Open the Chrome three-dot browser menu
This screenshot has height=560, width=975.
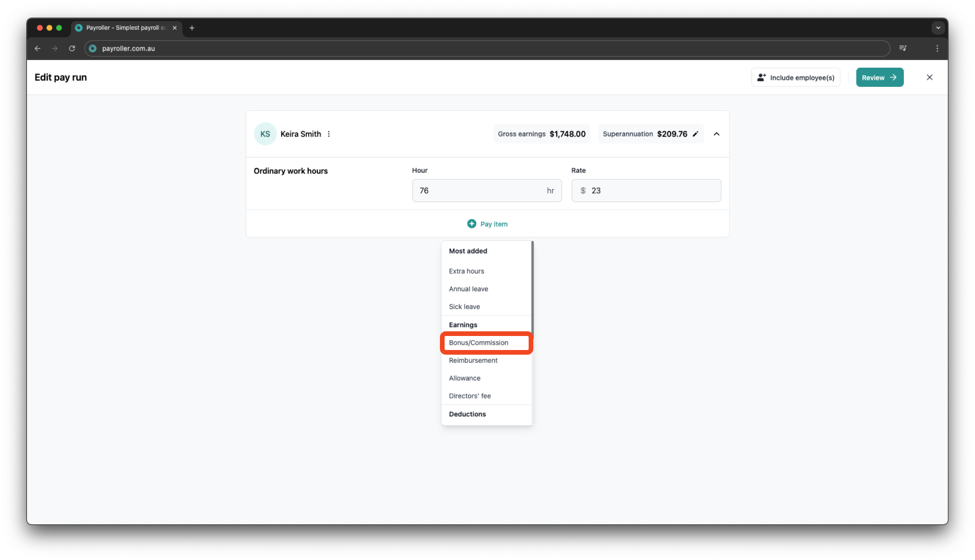[938, 48]
